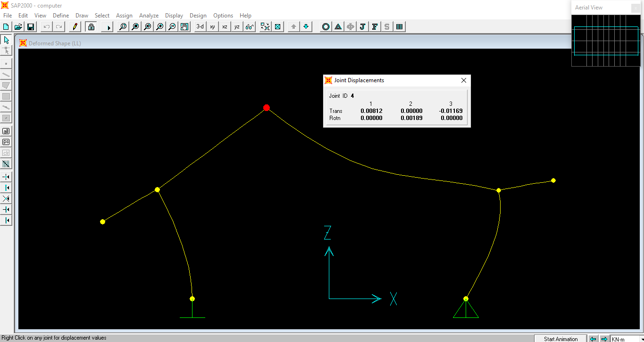This screenshot has height=342, width=644.
Task: Switch to the 3-d view
Action: (199, 26)
